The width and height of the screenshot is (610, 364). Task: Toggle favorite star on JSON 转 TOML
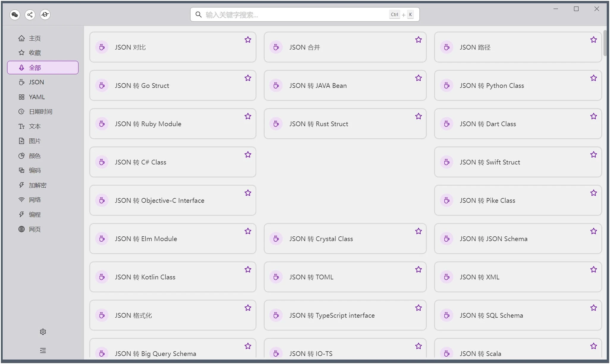(419, 270)
